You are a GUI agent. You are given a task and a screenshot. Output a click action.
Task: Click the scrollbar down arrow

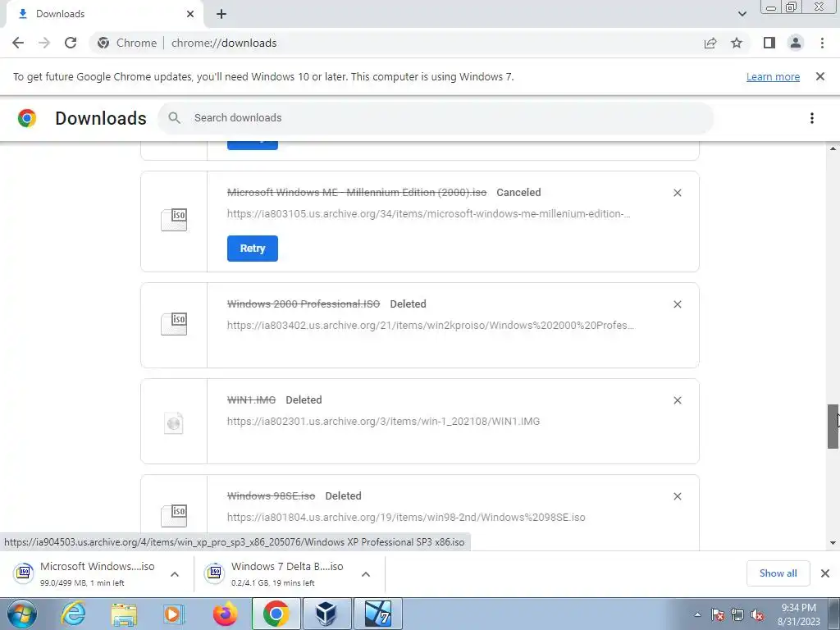[x=833, y=543]
